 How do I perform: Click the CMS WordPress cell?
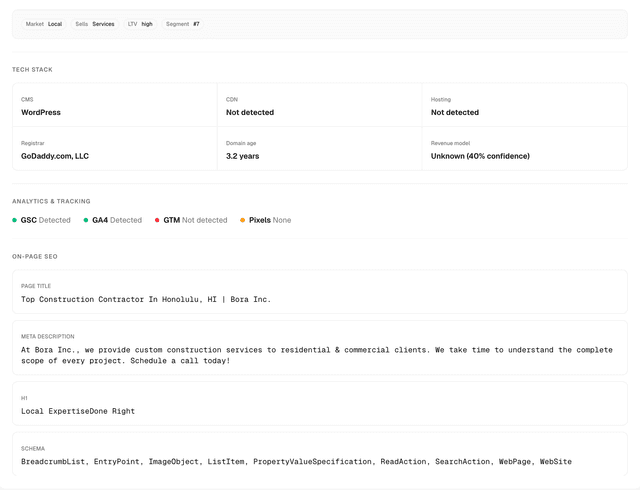[x=114, y=106]
